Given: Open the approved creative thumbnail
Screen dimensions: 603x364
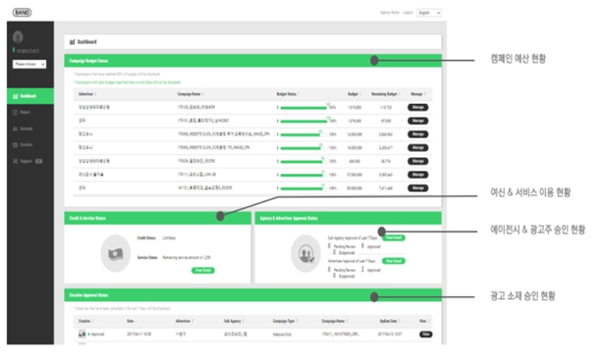Looking at the screenshot, I should pyautogui.click(x=82, y=334).
